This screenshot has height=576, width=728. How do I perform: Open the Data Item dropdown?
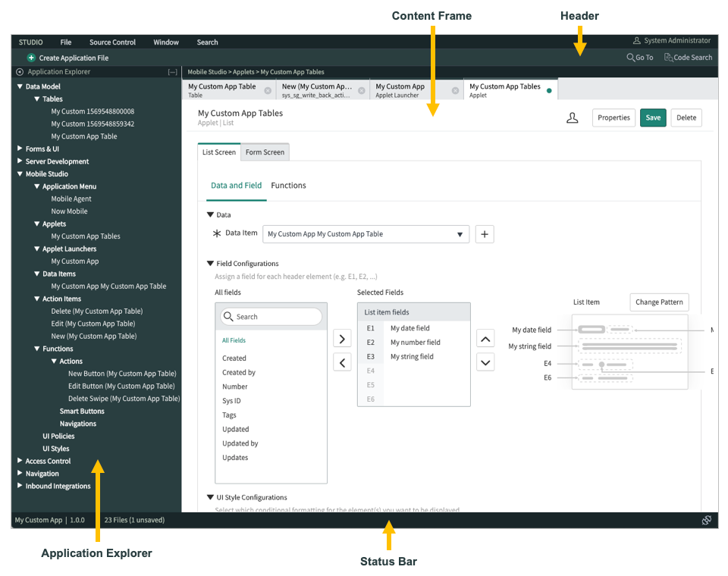pos(460,234)
